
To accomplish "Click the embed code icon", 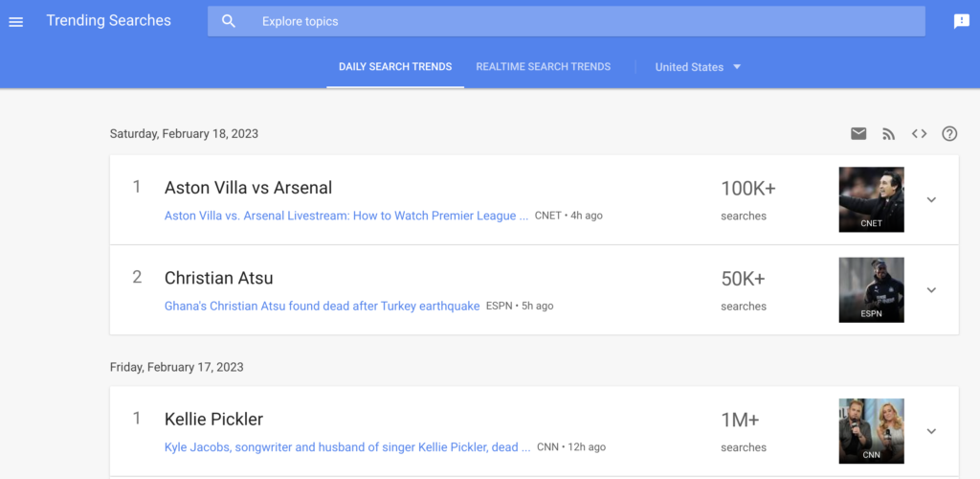I will [x=919, y=133].
